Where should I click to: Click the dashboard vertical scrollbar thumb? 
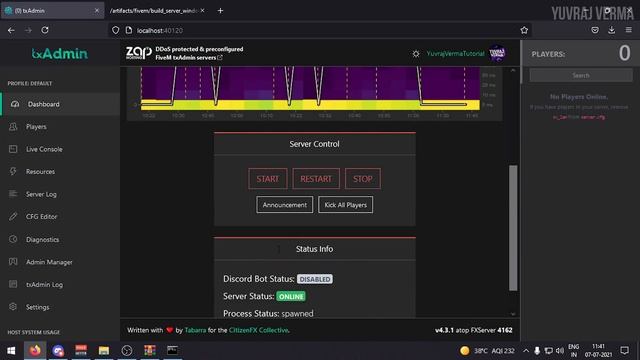[x=513, y=228]
